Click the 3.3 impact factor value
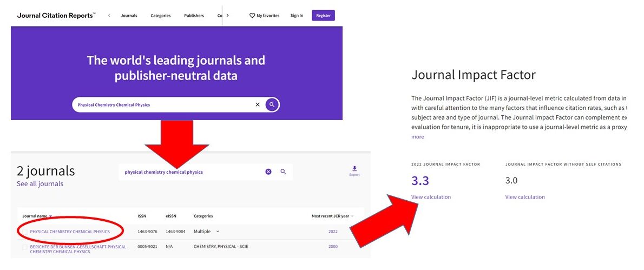This screenshot has width=644, height=270. [x=420, y=181]
